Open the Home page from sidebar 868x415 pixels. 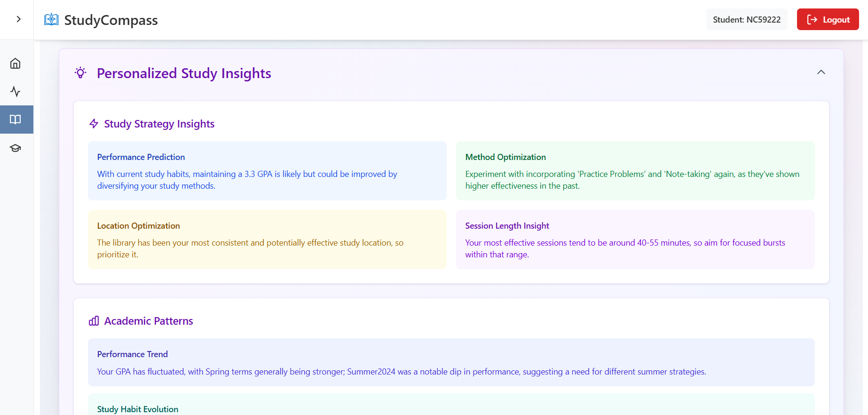(x=16, y=64)
